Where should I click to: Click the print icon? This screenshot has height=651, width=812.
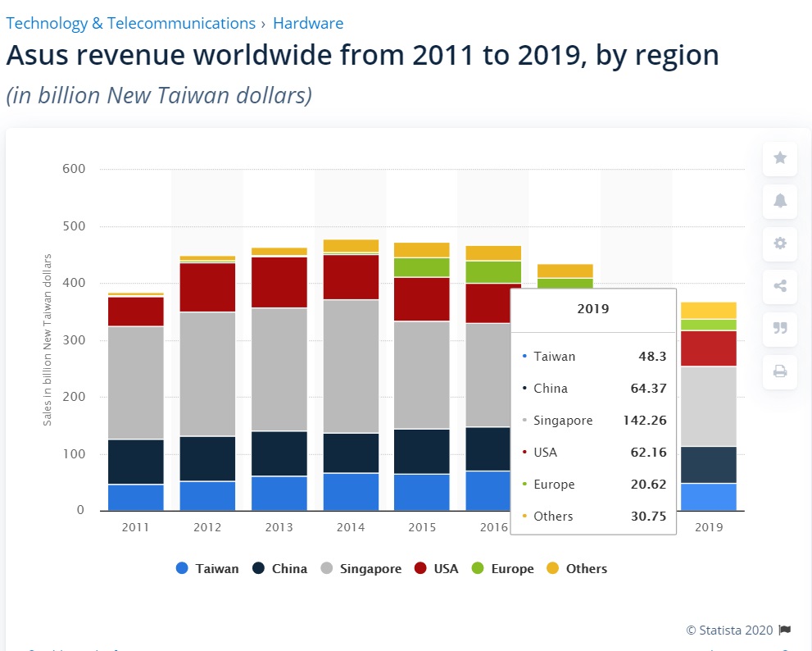pos(780,371)
